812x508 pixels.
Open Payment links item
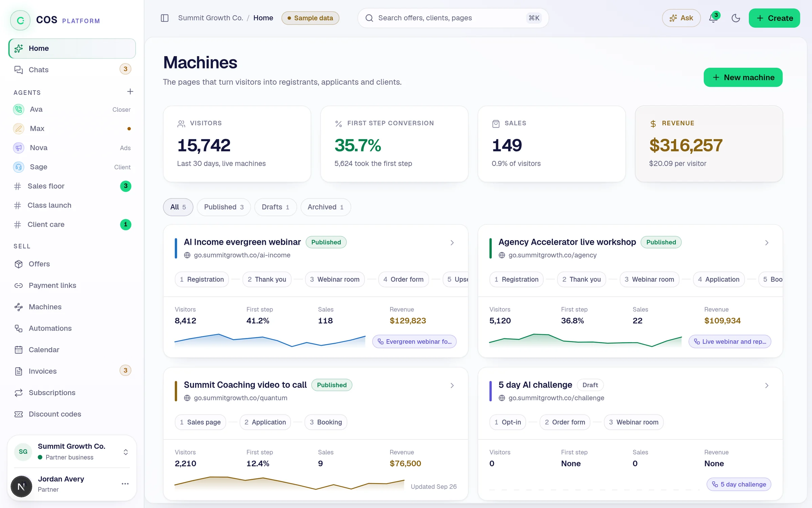[x=72, y=285]
